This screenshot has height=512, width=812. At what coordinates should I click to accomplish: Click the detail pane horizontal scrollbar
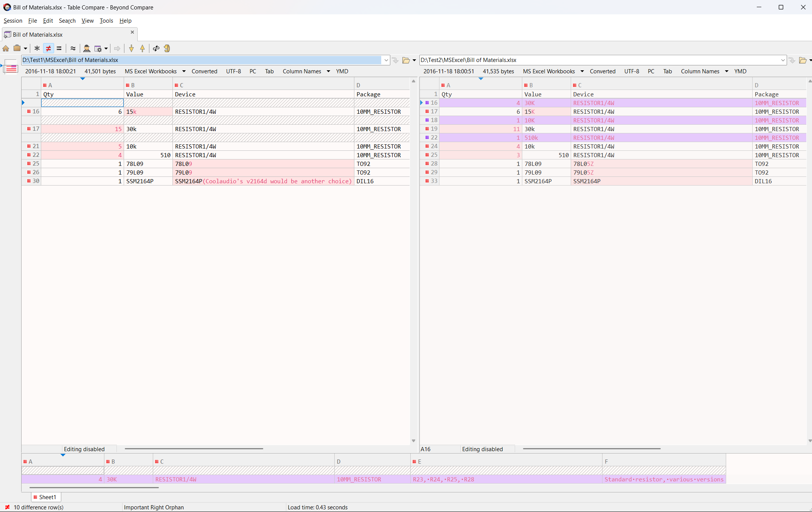tap(94, 488)
